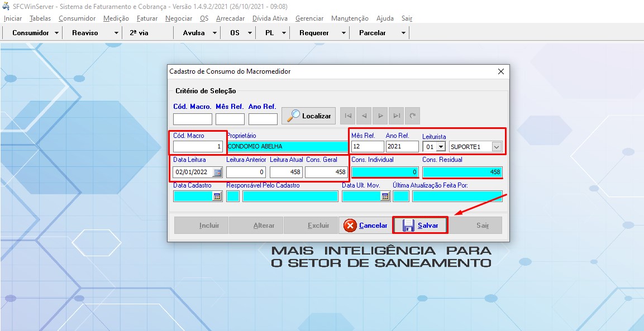Viewport: 644px width, 331px height.
Task: Click the first-record navigation arrow
Action: [x=349, y=116]
